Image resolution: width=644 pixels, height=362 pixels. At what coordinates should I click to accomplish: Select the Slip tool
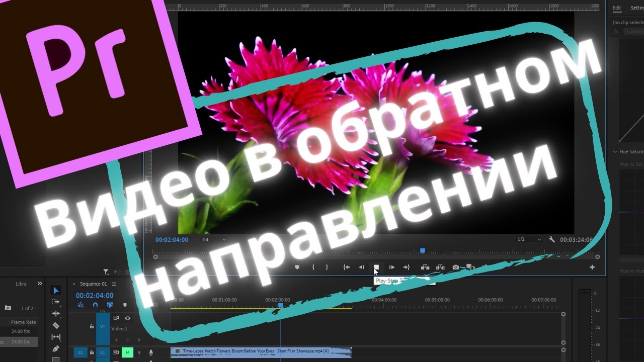click(56, 337)
